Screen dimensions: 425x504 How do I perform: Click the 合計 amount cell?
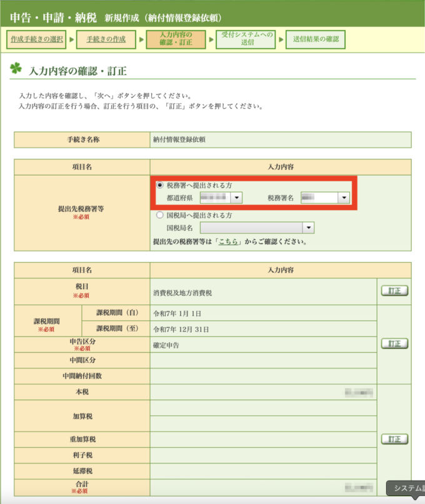click(x=263, y=488)
